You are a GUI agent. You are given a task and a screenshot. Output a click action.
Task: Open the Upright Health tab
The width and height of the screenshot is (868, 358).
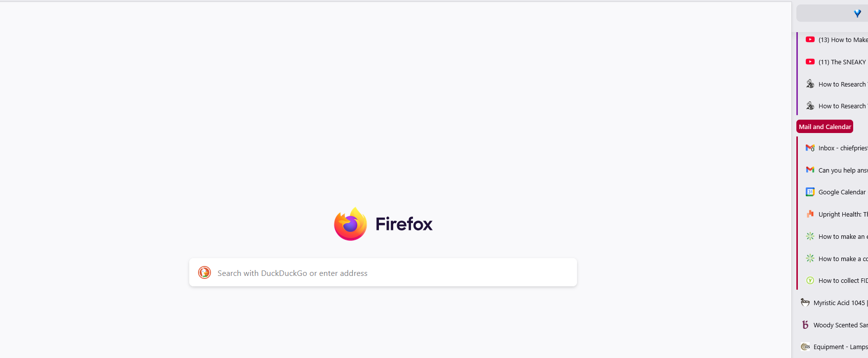[x=834, y=214]
